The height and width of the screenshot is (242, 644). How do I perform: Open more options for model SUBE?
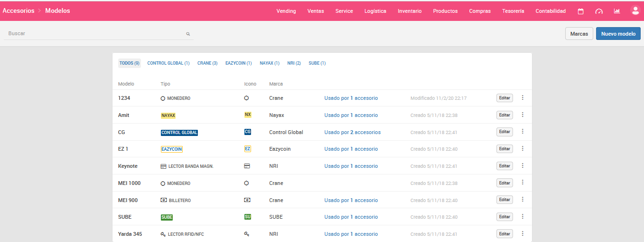point(523,216)
